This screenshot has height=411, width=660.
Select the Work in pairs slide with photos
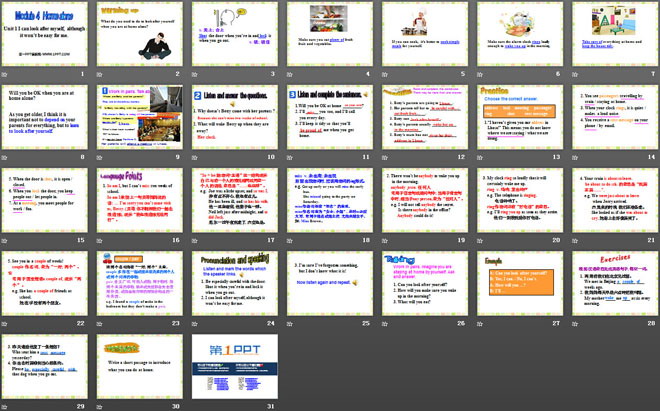pos(140,117)
